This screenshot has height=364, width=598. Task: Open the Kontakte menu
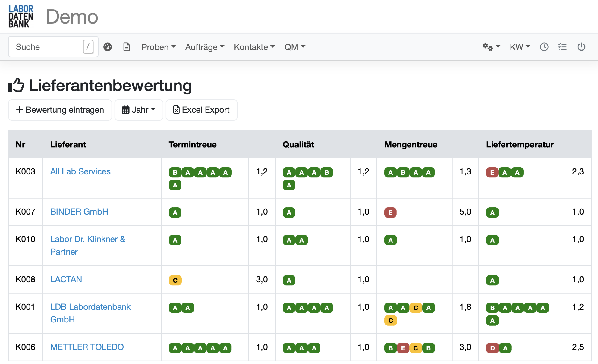(x=254, y=47)
